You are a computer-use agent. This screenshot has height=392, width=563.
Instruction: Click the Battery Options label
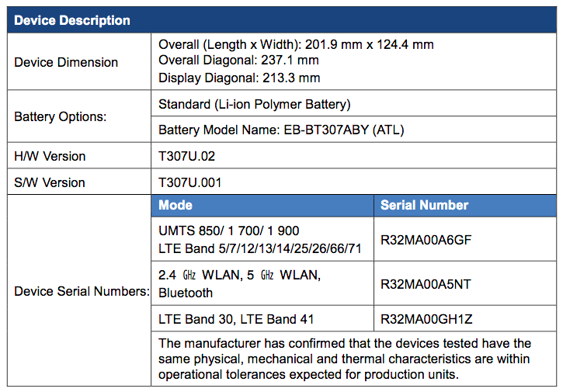pyautogui.click(x=61, y=117)
